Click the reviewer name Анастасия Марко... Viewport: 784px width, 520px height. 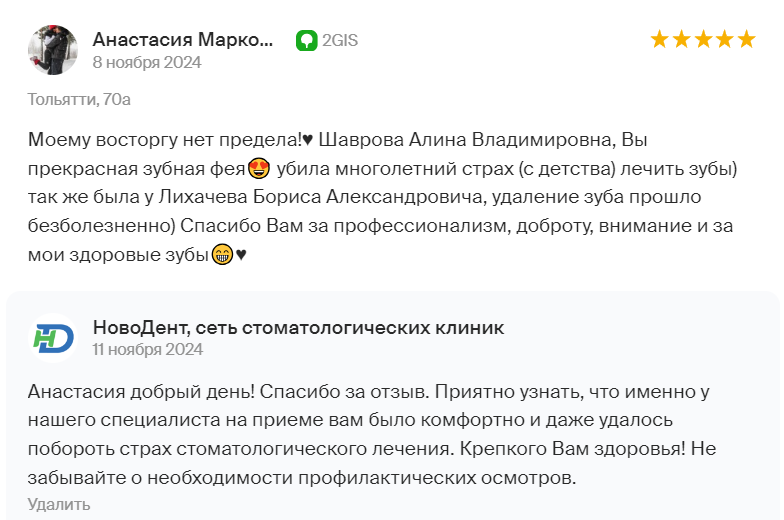point(183,40)
